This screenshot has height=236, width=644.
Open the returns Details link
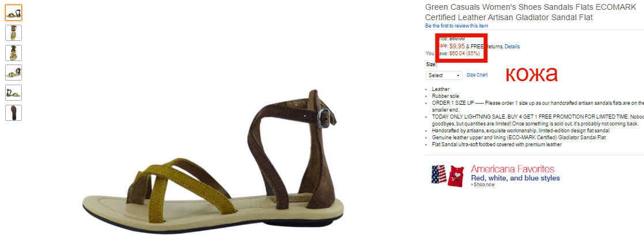pyautogui.click(x=512, y=47)
